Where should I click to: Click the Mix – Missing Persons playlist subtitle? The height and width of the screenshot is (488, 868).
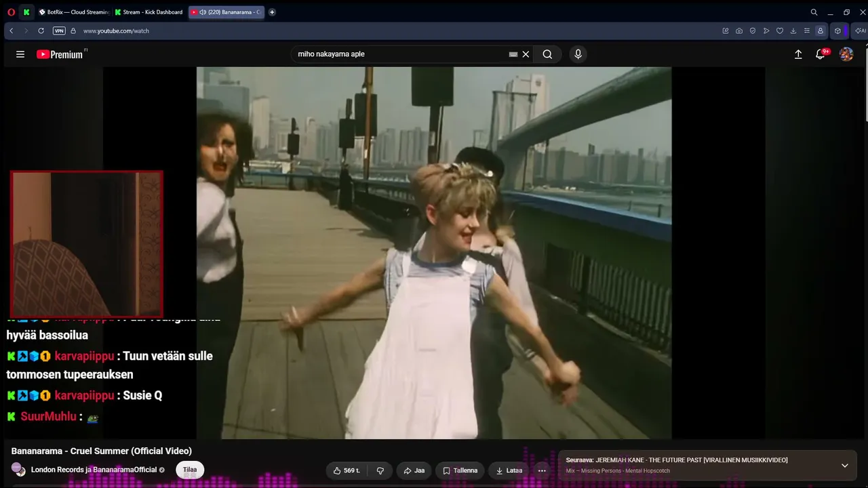tap(618, 471)
